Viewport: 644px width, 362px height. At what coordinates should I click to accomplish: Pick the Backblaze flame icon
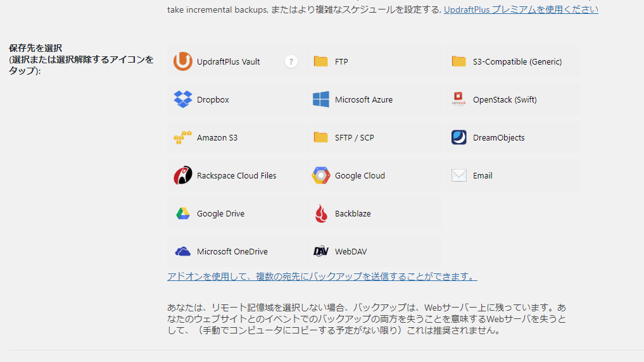click(x=321, y=213)
